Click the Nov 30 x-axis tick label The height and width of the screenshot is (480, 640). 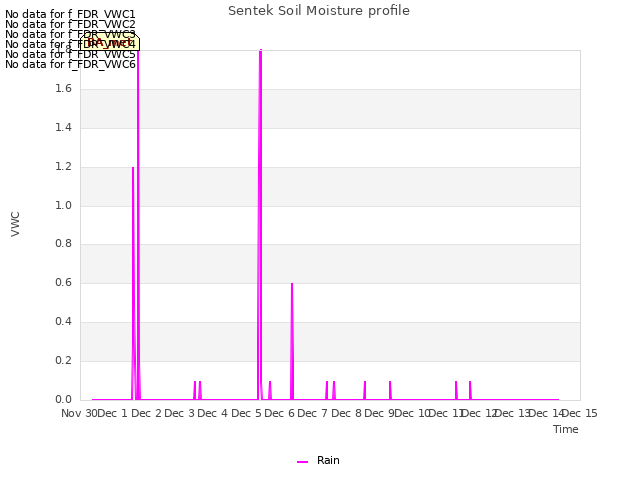point(79,413)
